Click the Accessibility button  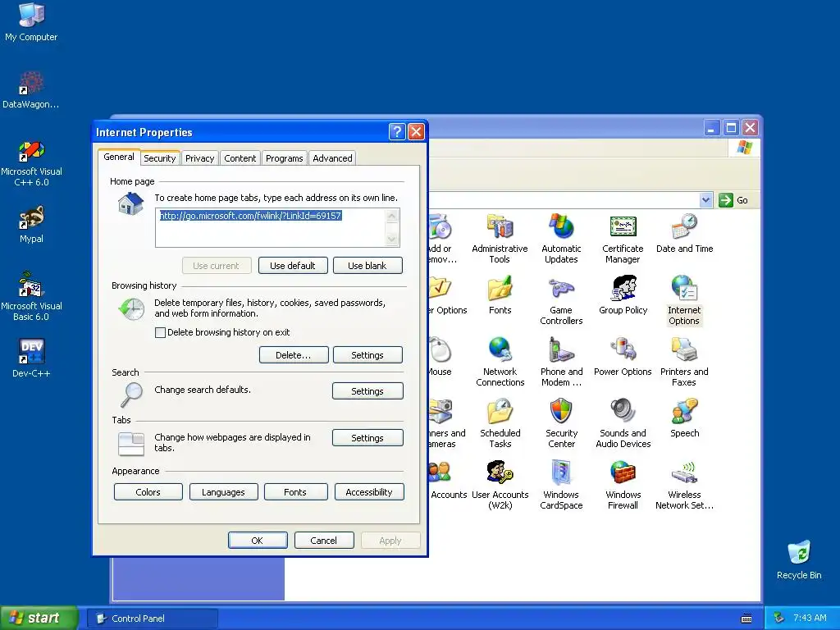tap(369, 492)
